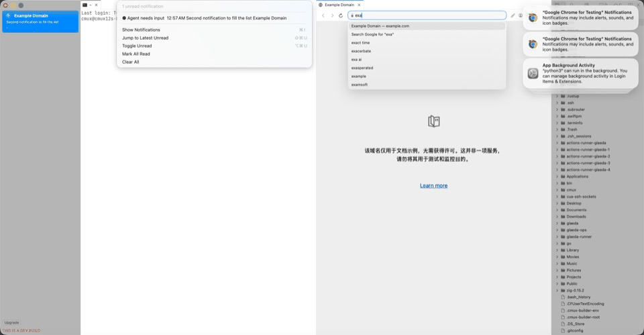Image resolution: width=644 pixels, height=335 pixels.
Task: Go back in the browser pane
Action: click(323, 15)
